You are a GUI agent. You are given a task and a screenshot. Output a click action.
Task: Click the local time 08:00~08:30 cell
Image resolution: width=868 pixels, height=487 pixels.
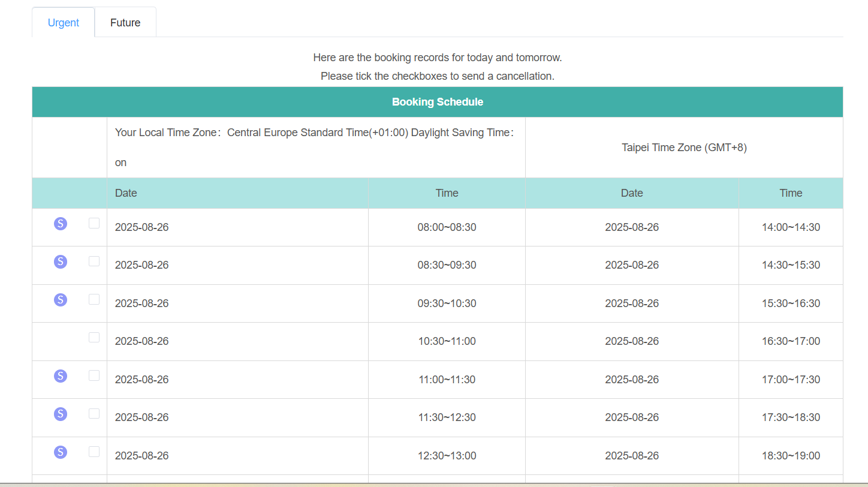(447, 227)
